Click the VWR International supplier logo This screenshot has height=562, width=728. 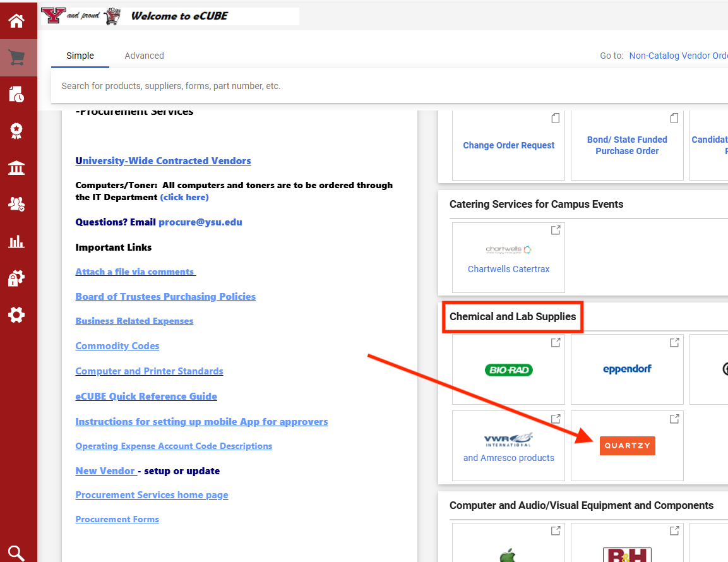click(x=508, y=439)
